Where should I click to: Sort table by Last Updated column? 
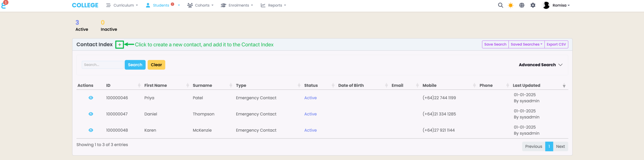pyautogui.click(x=526, y=86)
